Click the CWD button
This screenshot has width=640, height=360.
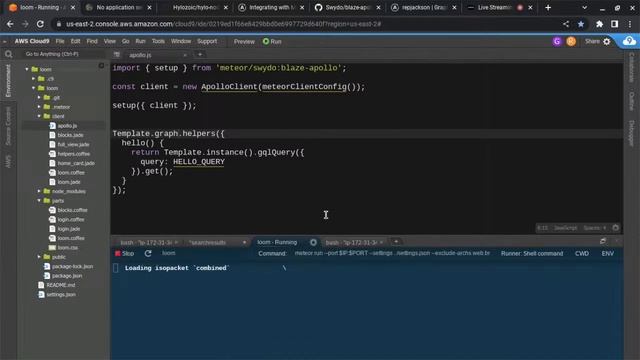coord(582,253)
